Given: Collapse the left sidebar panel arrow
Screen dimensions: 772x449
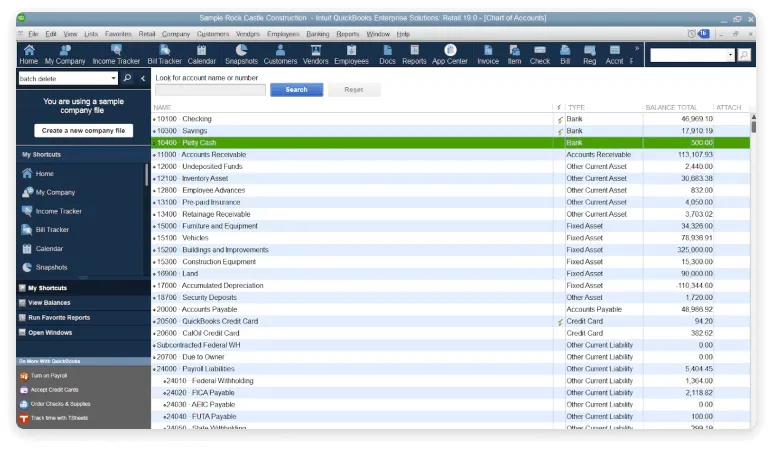Looking at the screenshot, I should click(x=143, y=78).
